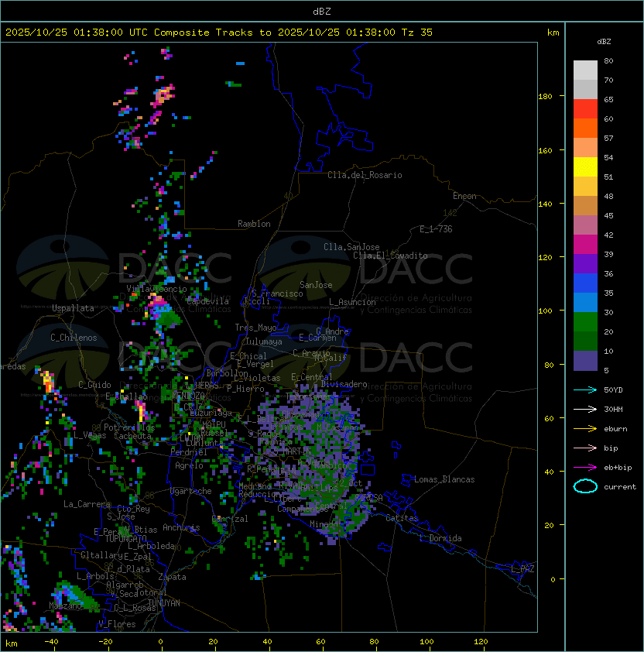Pick the bright yellow swatch in the dBZ scale
This screenshot has width=644, height=652.
[585, 167]
